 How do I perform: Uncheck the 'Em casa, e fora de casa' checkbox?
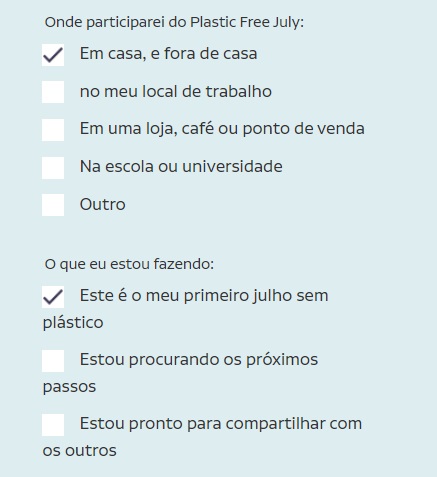tap(53, 55)
